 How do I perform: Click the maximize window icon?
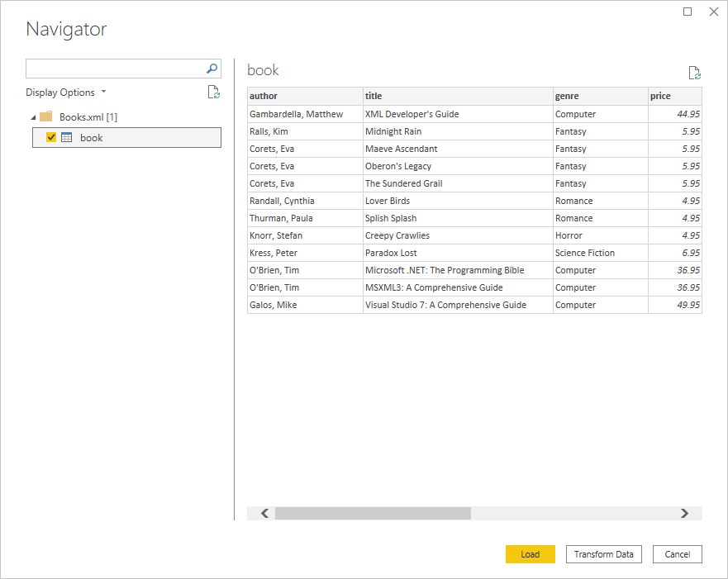687,12
